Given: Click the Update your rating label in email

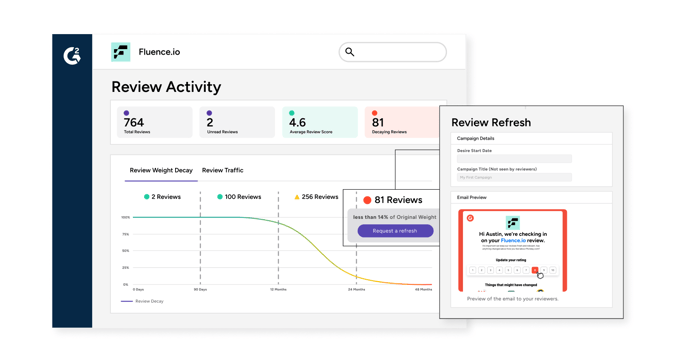Looking at the screenshot, I should (x=511, y=260).
